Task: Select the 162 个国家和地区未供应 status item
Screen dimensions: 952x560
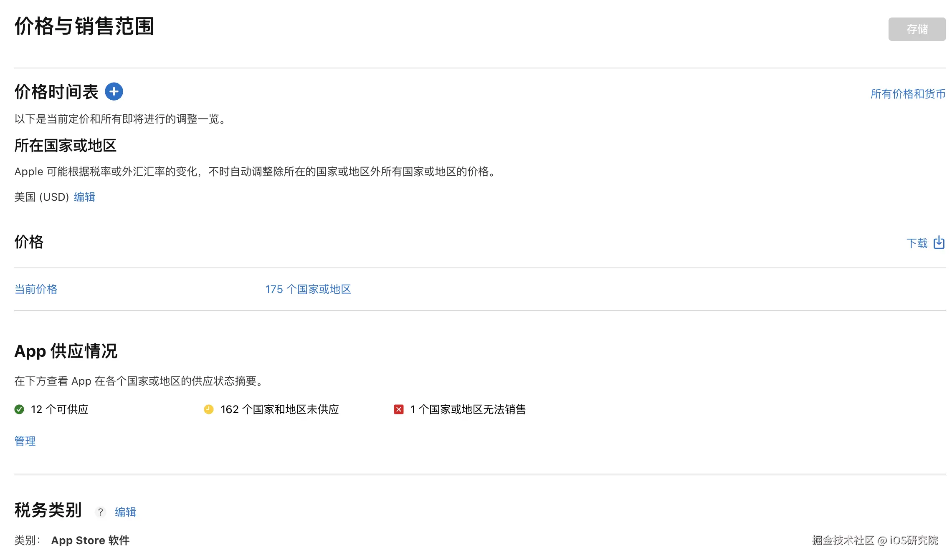Action: pyautogui.click(x=279, y=409)
